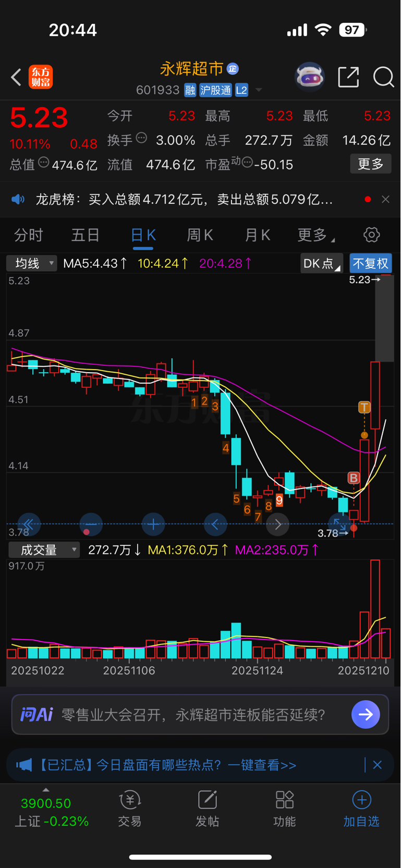Move chart left with arrow button
Viewport: 401px width, 868px height.
click(x=215, y=524)
